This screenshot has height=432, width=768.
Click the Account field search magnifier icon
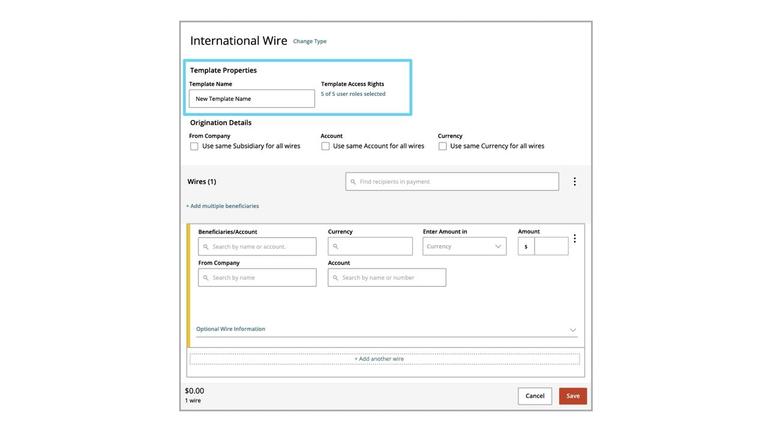(x=336, y=278)
